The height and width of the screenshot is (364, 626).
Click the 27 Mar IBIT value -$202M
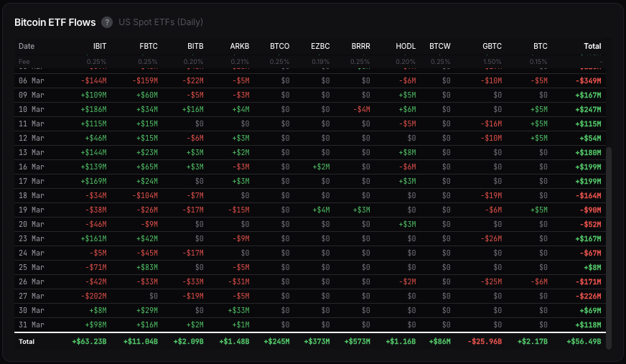(93, 295)
